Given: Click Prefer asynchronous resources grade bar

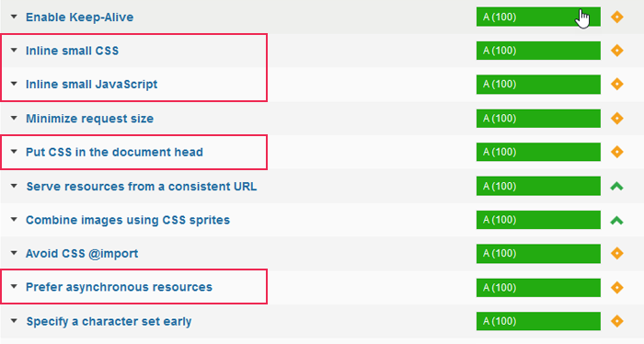Looking at the screenshot, I should 538,287.
